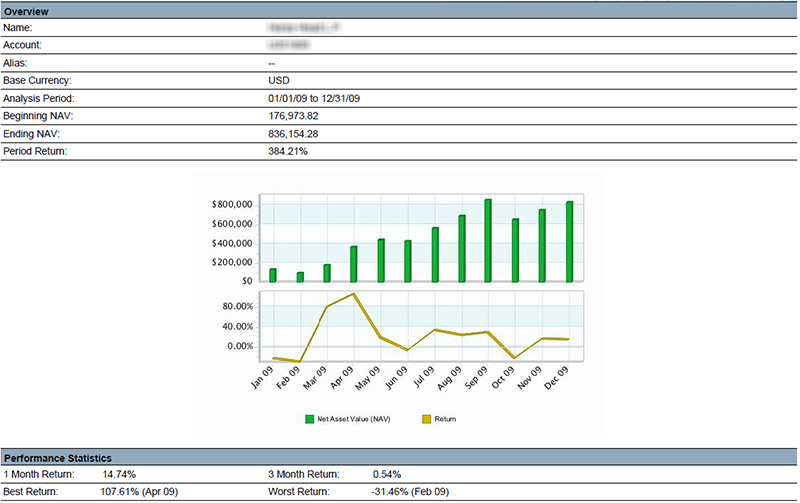Click the Sep 09 NAV bar in chart
The image size is (800, 503).
488,241
